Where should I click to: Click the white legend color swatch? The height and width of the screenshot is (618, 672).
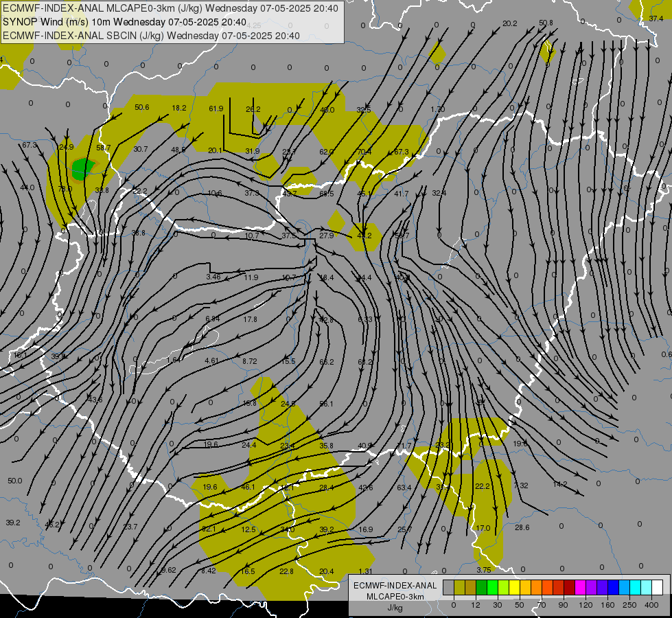[x=657, y=587]
